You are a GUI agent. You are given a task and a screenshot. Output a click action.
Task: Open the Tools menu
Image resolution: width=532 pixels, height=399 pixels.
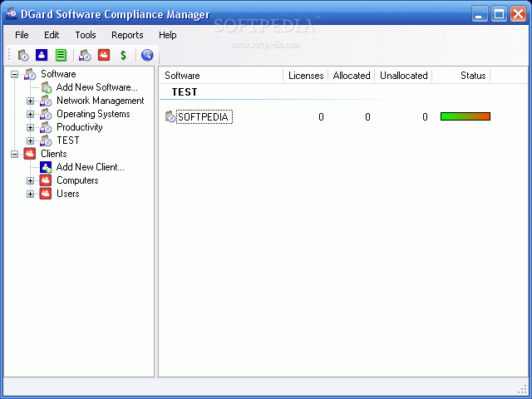point(86,35)
